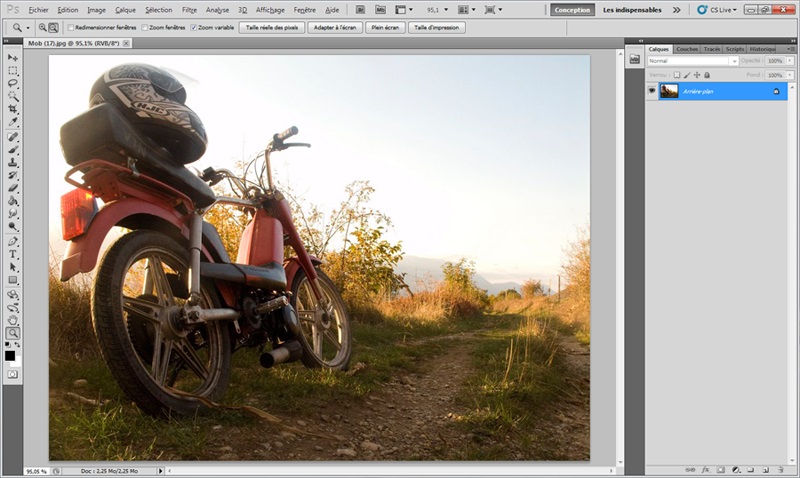The height and width of the screenshot is (478, 800).
Task: Select the Move tool in the toolbox
Action: click(13, 58)
